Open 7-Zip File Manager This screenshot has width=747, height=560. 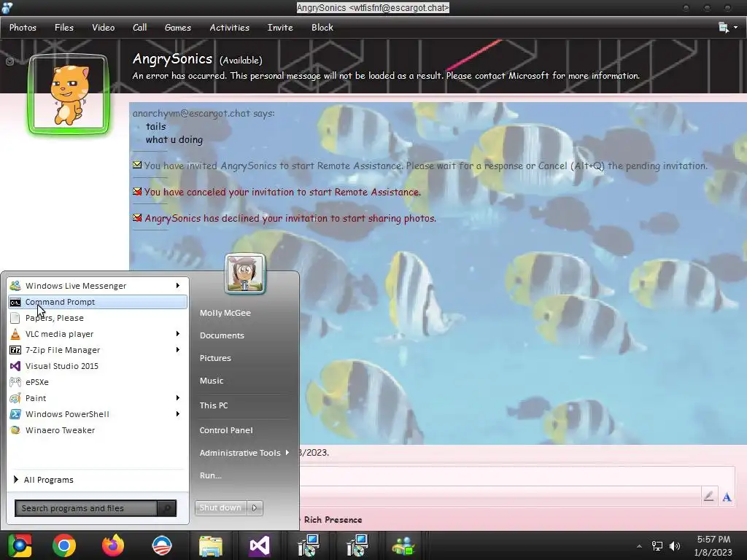(x=97, y=350)
